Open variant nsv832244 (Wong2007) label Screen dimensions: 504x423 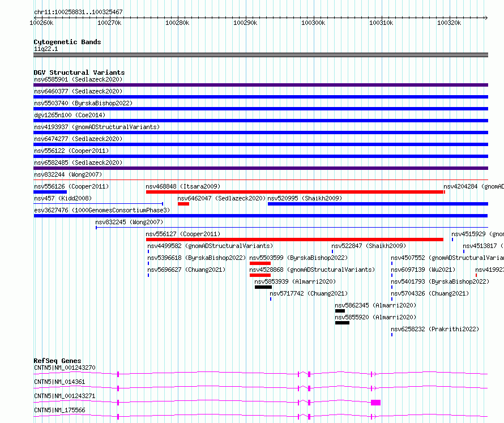pyautogui.click(x=68, y=174)
